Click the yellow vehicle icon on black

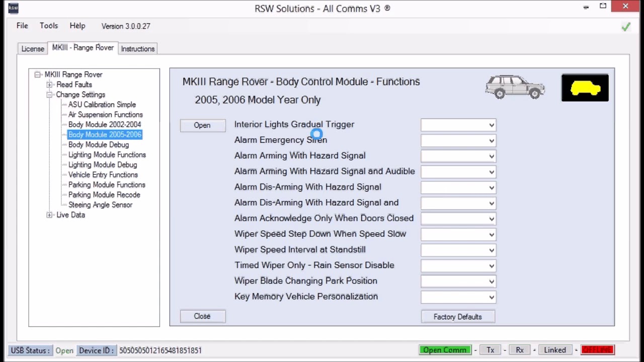pyautogui.click(x=585, y=87)
